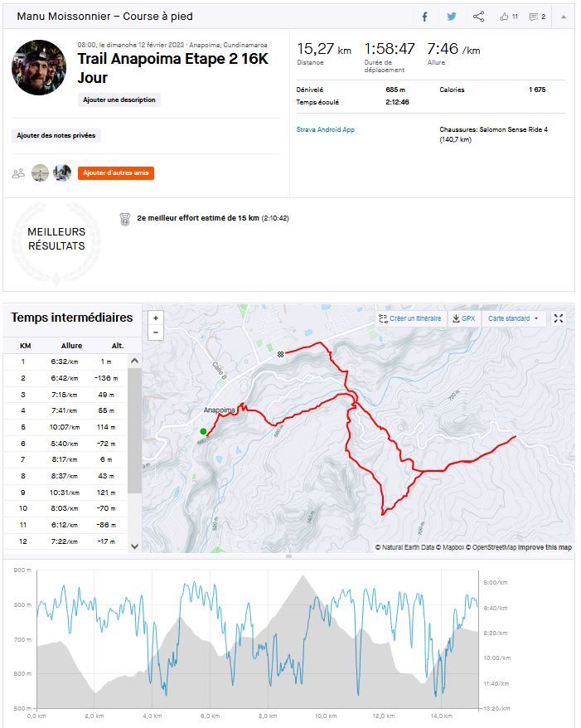Image resolution: width=581 pixels, height=728 pixels.
Task: Click the Improve this map link
Action: [545, 547]
